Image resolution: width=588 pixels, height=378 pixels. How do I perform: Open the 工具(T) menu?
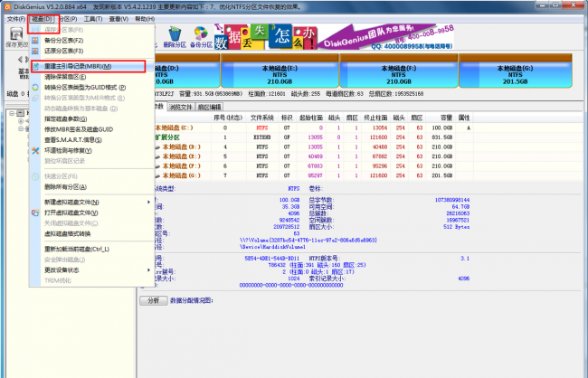coord(92,19)
